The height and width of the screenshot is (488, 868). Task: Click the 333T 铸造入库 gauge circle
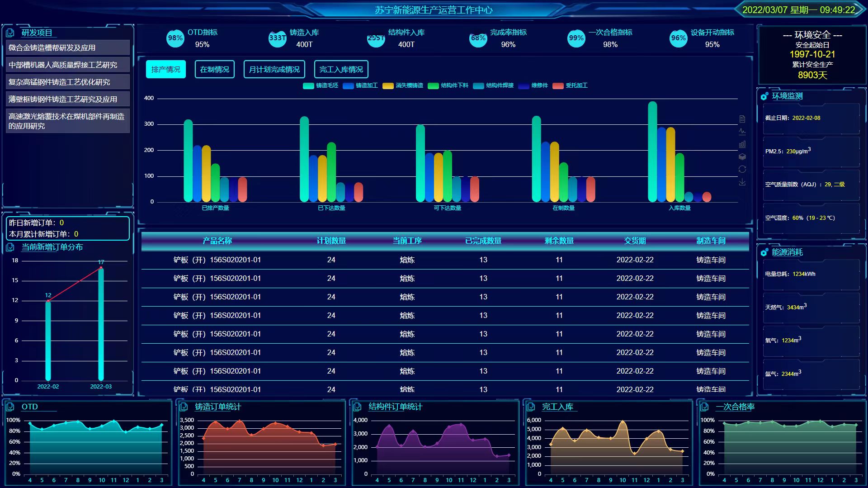[278, 38]
